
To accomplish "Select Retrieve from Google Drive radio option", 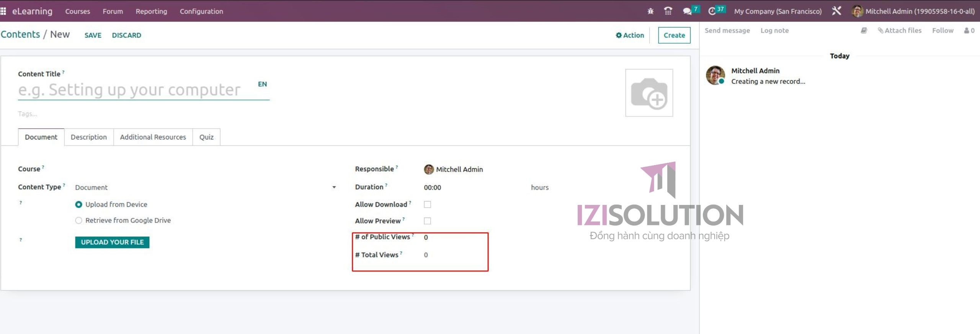I will pos(78,221).
